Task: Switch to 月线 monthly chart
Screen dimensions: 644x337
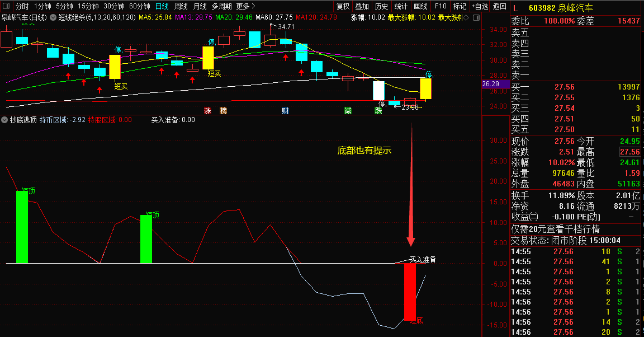Action: click(200, 6)
